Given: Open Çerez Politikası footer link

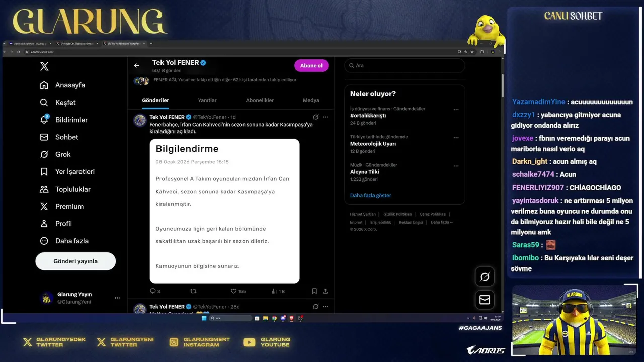Looking at the screenshot, I should point(433,214).
